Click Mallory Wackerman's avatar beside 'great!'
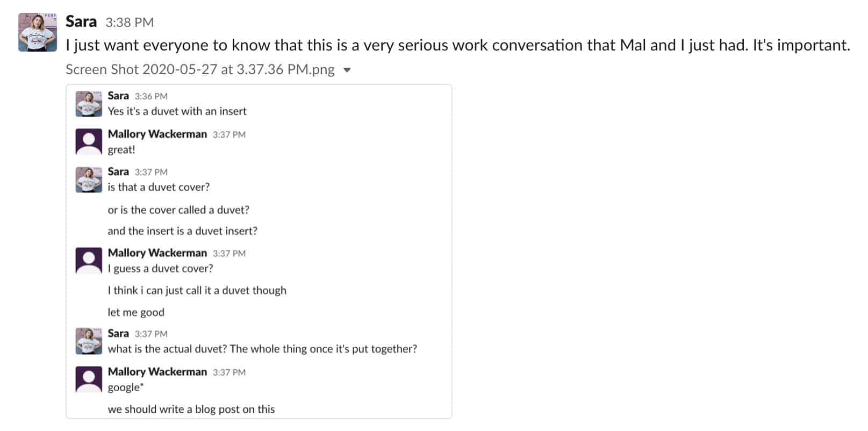Screen dimensions: 868x431 [89, 142]
